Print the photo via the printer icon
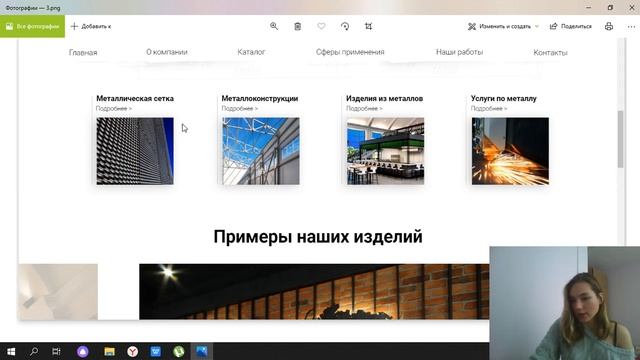 pos(609,26)
